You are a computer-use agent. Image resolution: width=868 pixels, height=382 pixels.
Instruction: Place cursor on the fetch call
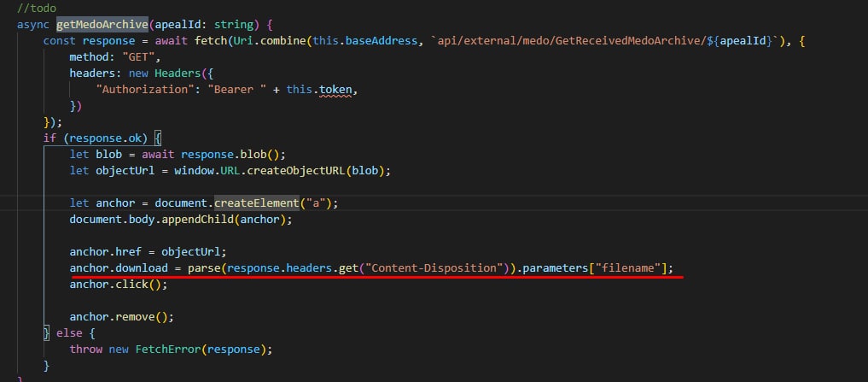(210, 41)
